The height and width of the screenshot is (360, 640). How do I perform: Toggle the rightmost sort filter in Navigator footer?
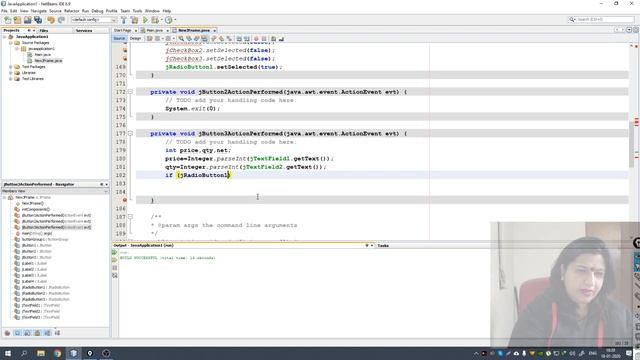(x=57, y=333)
